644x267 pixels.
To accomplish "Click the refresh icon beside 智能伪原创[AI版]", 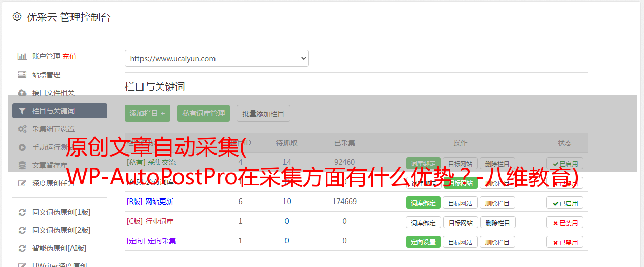I will [22, 248].
